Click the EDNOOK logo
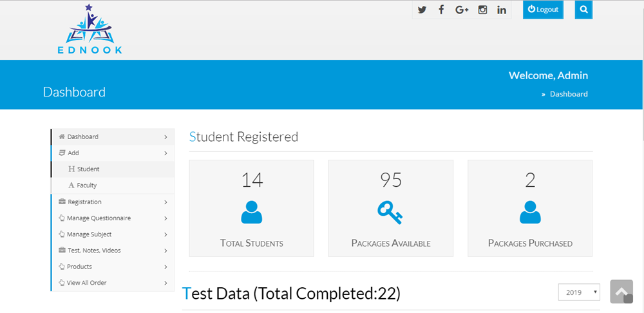The height and width of the screenshot is (313, 644). pyautogui.click(x=90, y=30)
